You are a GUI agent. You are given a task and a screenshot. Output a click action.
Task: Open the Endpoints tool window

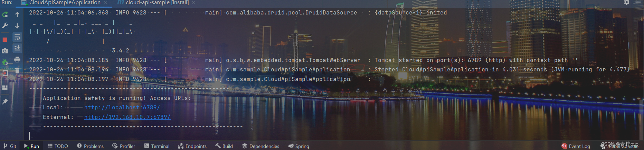(x=192, y=146)
